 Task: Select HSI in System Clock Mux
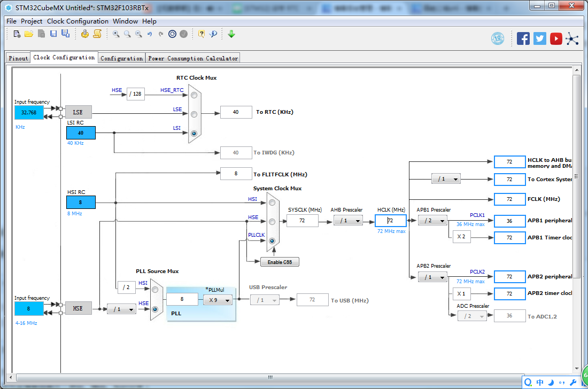pyautogui.click(x=272, y=203)
